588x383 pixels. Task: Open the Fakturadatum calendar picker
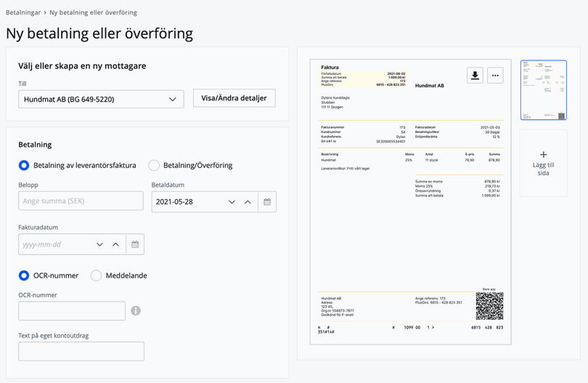[135, 245]
